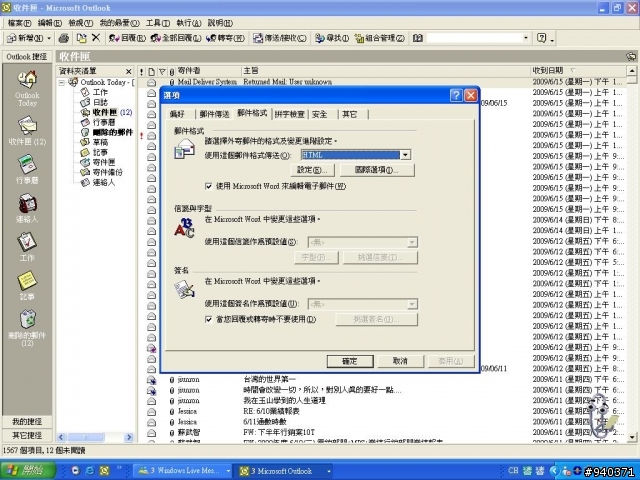
Task: Toggle 當您回覆或轉寄時不要使用 checkbox
Action: tap(209, 319)
